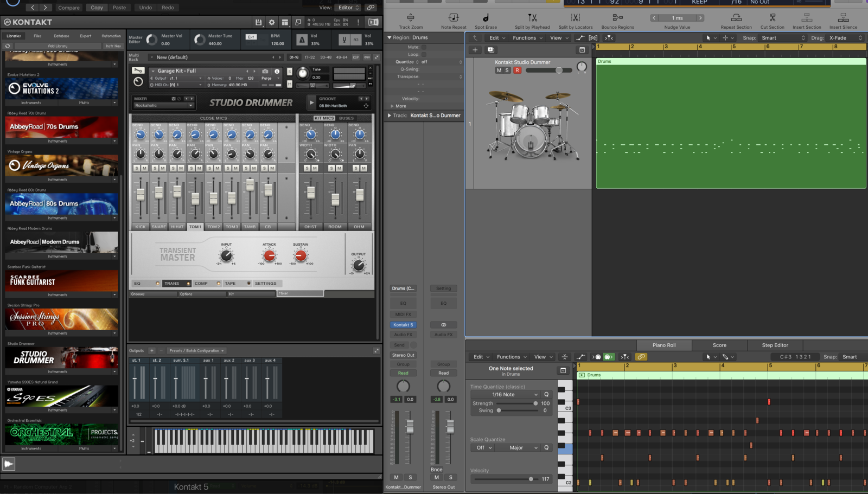
Task: Open the Rockaholic mixer preset dropdown
Action: pyautogui.click(x=164, y=106)
